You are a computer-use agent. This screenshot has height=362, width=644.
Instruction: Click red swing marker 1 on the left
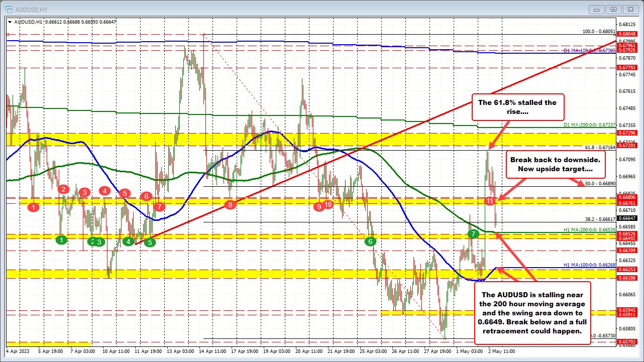tap(33, 207)
